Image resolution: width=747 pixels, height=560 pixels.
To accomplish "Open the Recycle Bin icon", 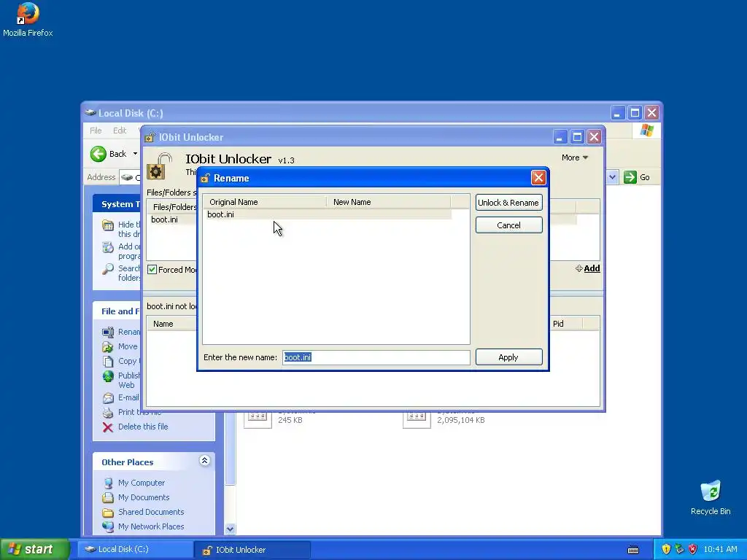I will click(711, 497).
